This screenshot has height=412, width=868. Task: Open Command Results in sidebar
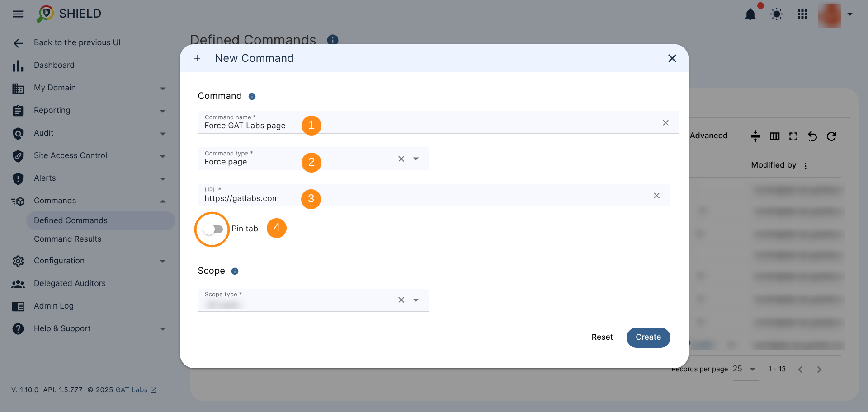point(67,239)
